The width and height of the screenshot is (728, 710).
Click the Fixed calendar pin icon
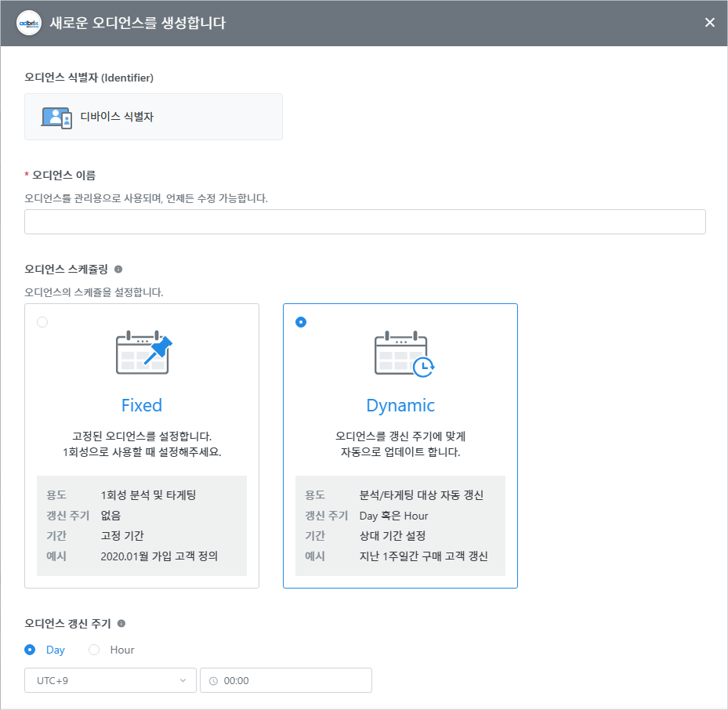[143, 352]
